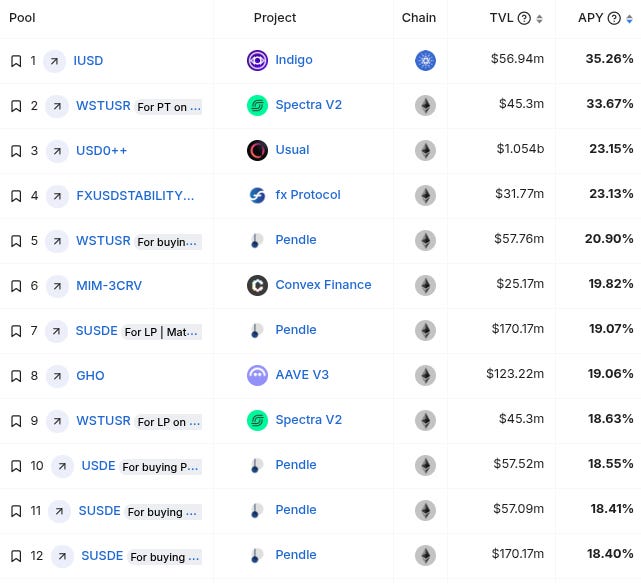This screenshot has height=584, width=641.
Task: Select the $57.09m TVL value
Action: (518, 509)
